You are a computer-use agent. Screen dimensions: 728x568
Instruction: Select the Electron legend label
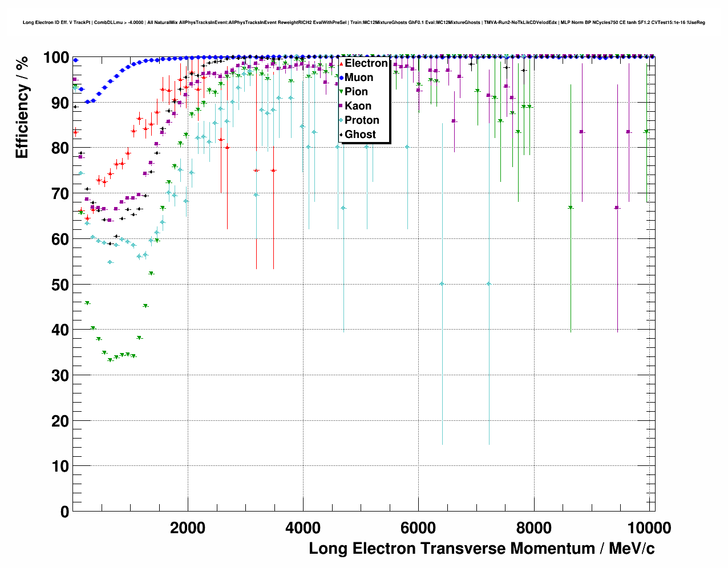click(366, 63)
